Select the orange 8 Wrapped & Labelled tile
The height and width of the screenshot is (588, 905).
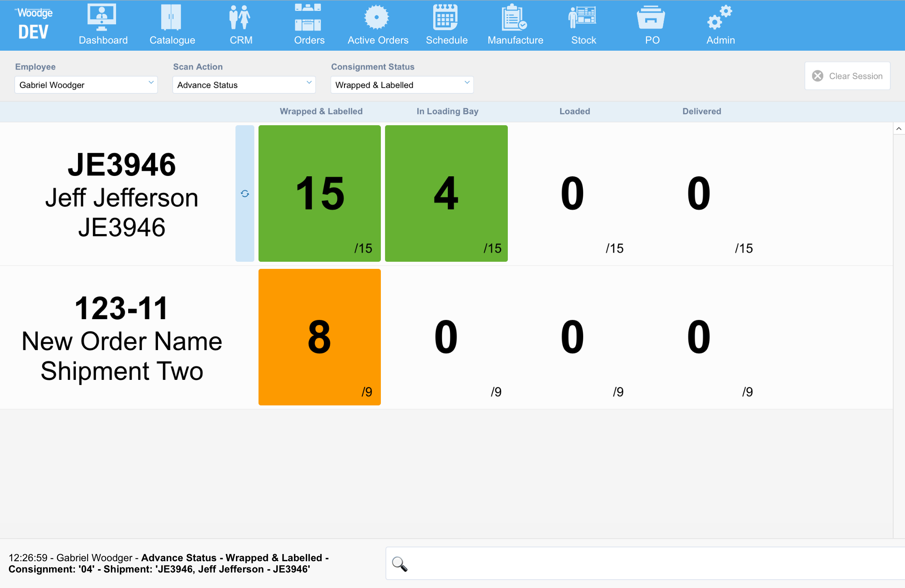pos(320,337)
